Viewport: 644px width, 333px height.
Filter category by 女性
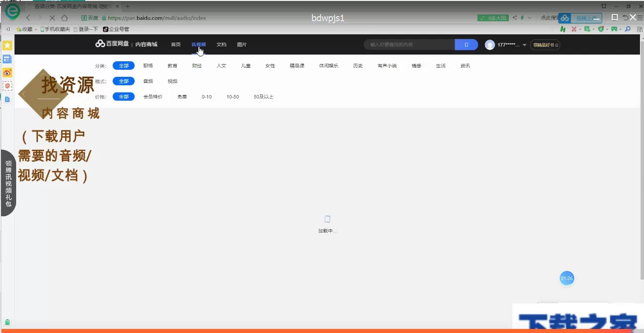[271, 66]
